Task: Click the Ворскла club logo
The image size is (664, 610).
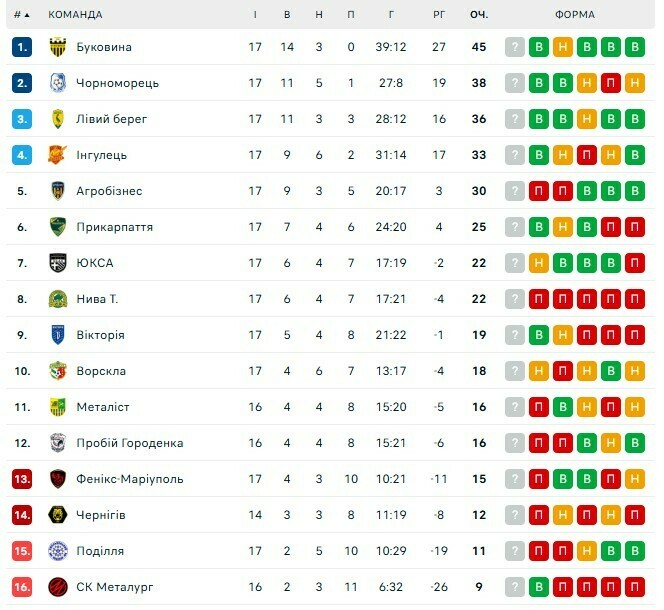Action: tap(57, 371)
